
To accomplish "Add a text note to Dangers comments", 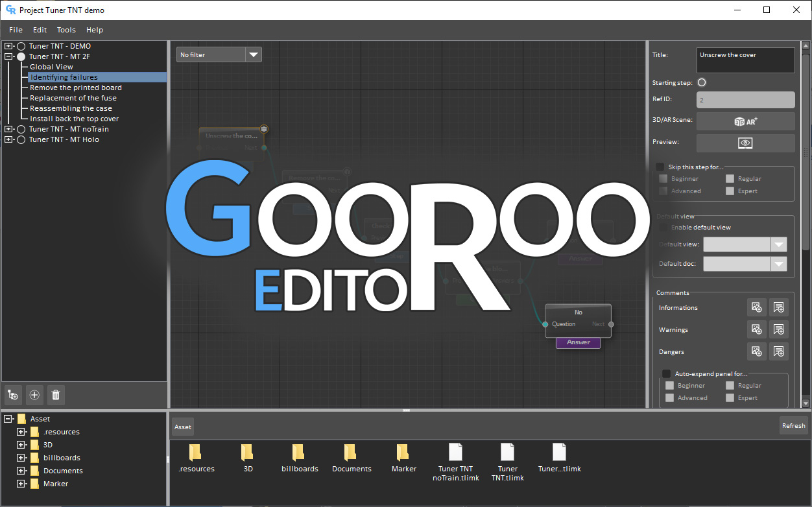I will click(778, 352).
